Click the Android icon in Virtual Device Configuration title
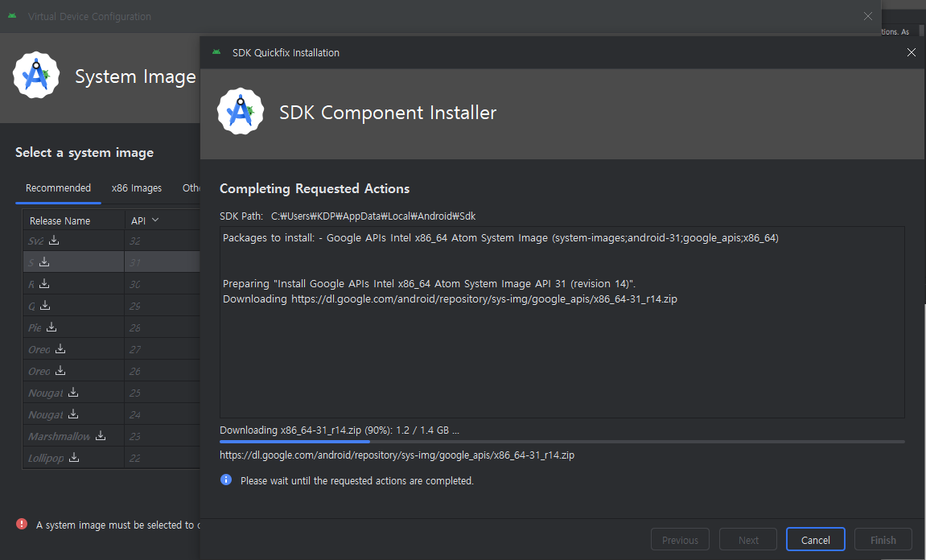 (x=12, y=16)
